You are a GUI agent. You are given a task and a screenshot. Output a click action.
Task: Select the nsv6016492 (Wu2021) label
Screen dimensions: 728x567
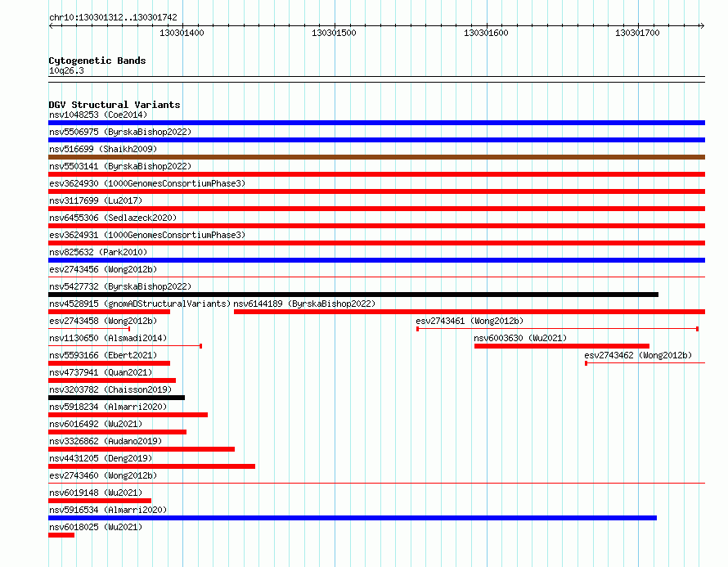[96, 424]
